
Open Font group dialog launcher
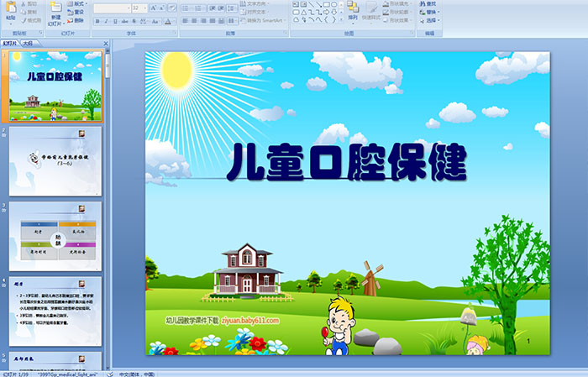point(175,34)
